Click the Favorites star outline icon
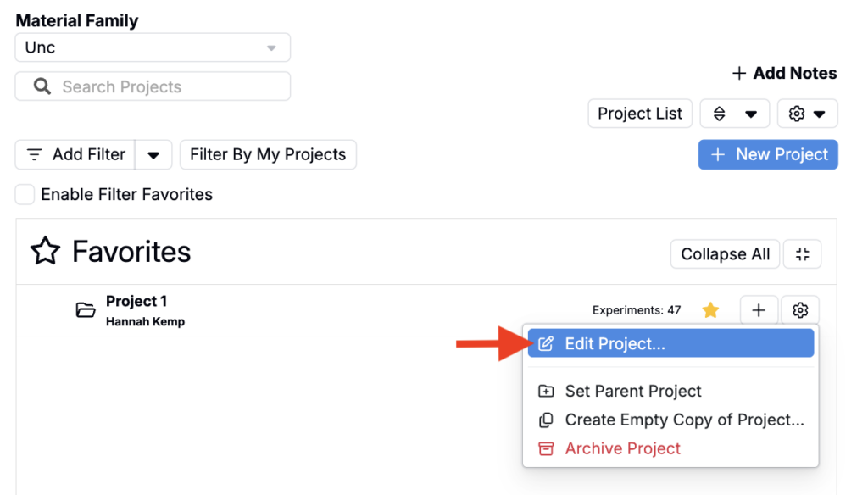This screenshot has width=868, height=495. 45,251
